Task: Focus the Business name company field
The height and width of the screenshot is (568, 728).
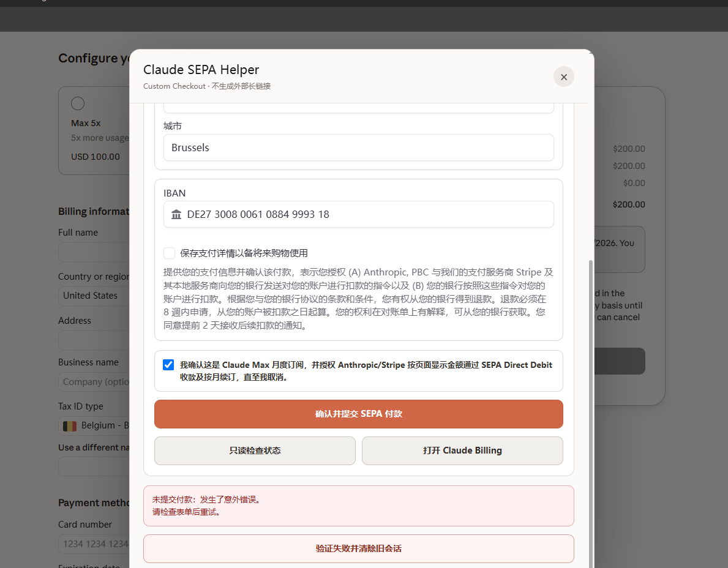Action: pyautogui.click(x=94, y=382)
